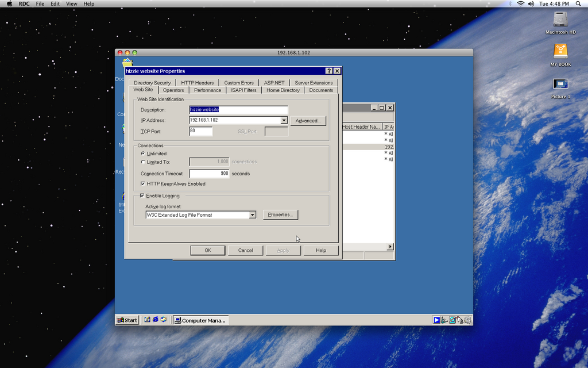Open the Macintosh HD drive icon
The image size is (588, 368).
click(560, 20)
